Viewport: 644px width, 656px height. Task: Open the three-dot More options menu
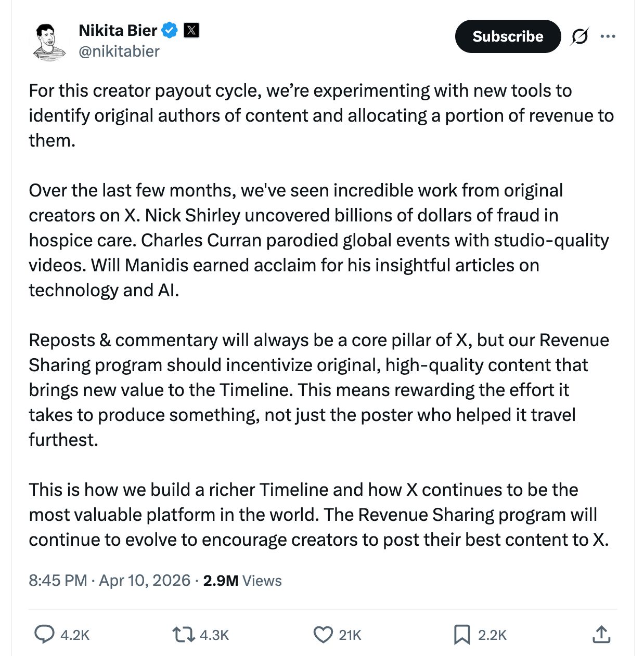pos(608,36)
